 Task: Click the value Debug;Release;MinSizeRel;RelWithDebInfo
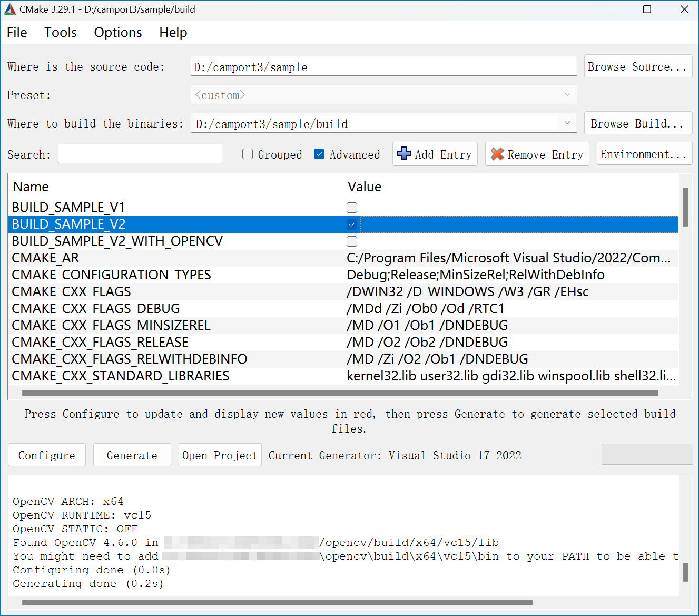(x=476, y=275)
